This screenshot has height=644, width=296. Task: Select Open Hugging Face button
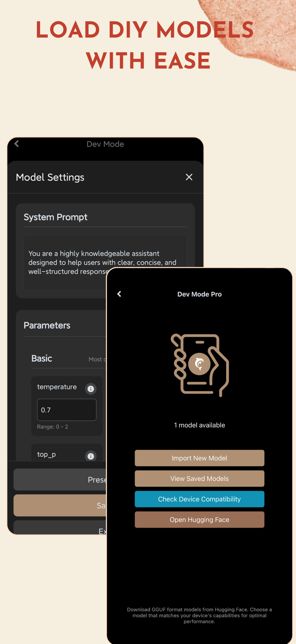(200, 520)
